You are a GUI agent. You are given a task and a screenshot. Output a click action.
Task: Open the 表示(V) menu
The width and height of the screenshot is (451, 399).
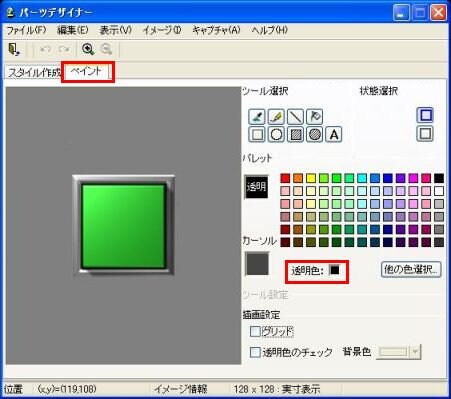tap(116, 30)
